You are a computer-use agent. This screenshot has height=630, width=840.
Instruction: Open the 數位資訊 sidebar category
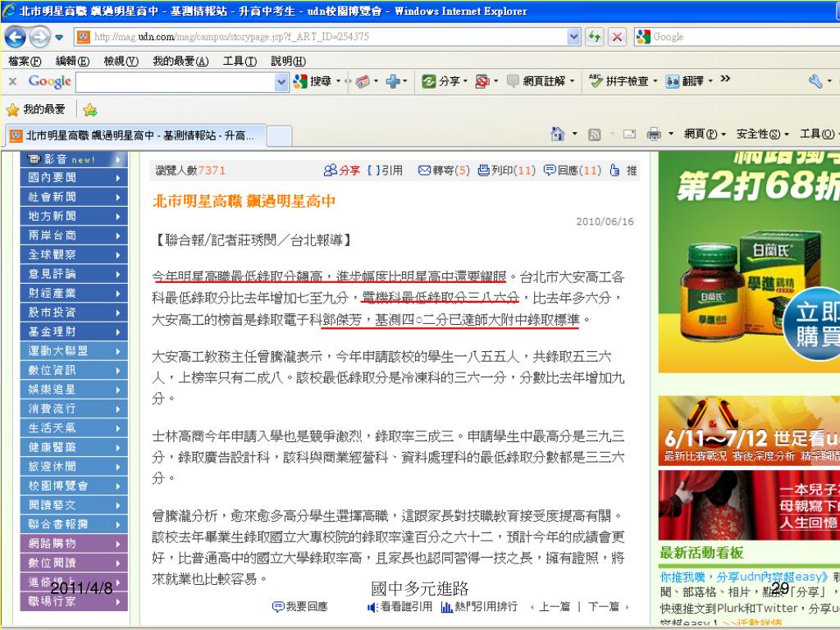point(74,371)
